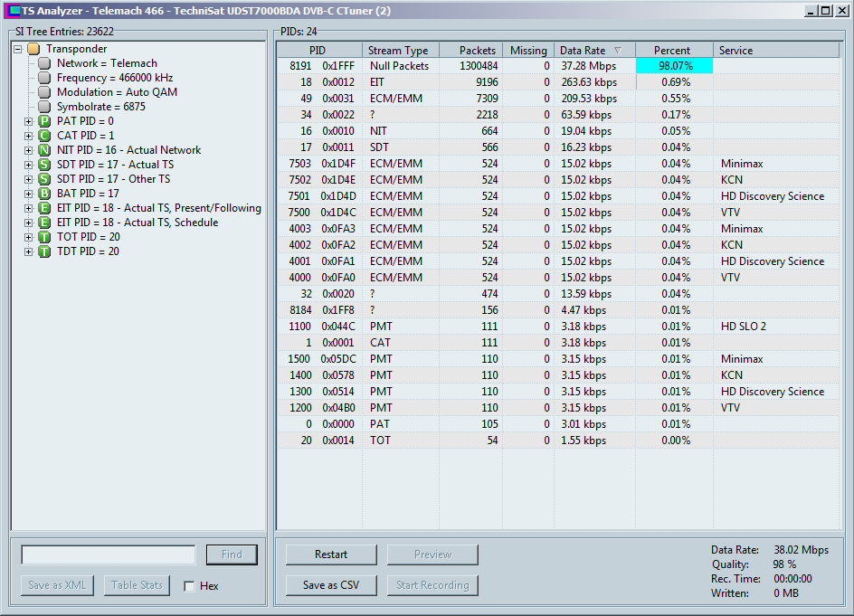
Task: Click the Save as XML button
Action: 57,585
